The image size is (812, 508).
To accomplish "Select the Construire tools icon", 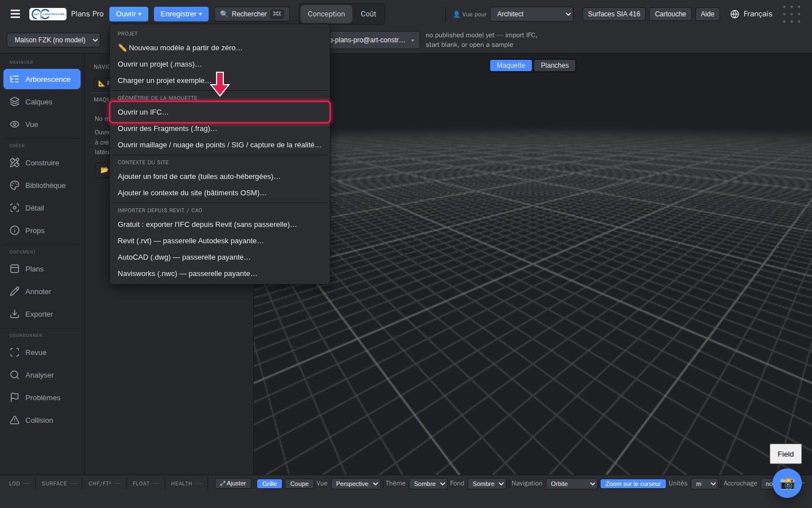I will tap(15, 163).
